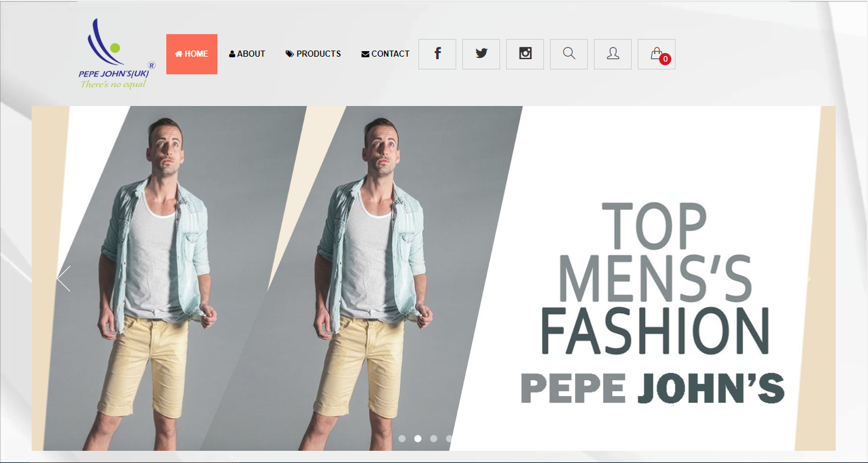
Task: Open the shopping bag cart icon
Action: pos(657,54)
